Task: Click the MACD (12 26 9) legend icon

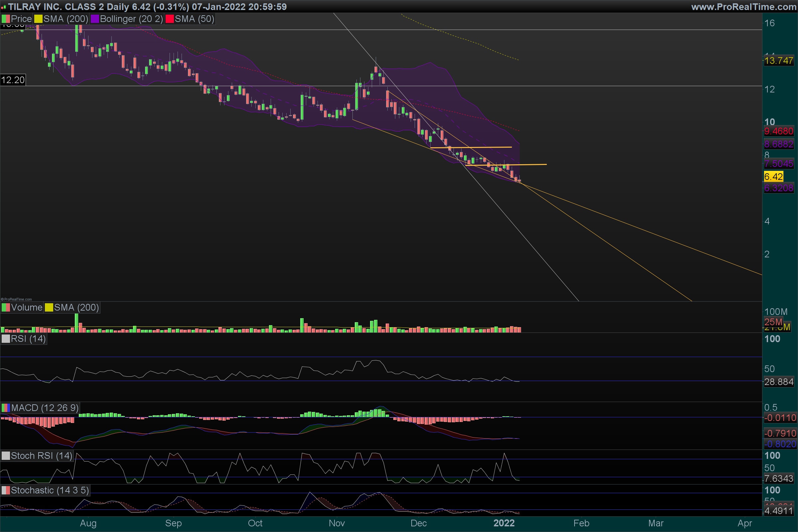Action: point(6,408)
